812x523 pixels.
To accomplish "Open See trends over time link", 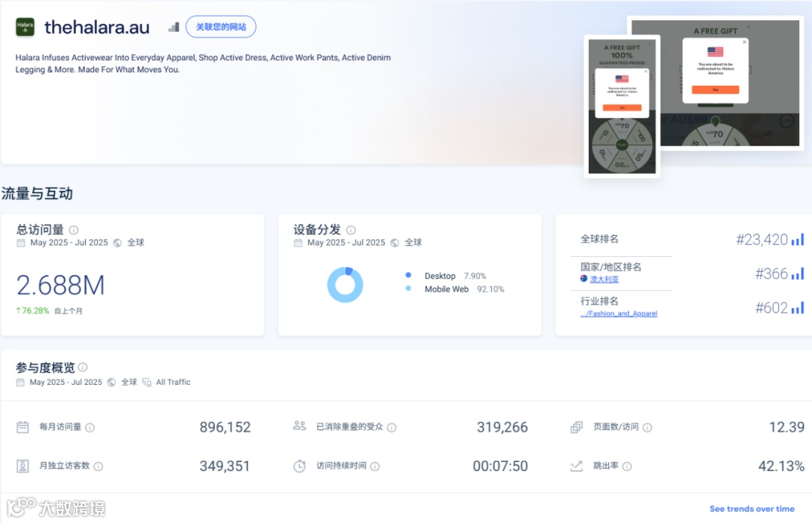I will coord(752,509).
